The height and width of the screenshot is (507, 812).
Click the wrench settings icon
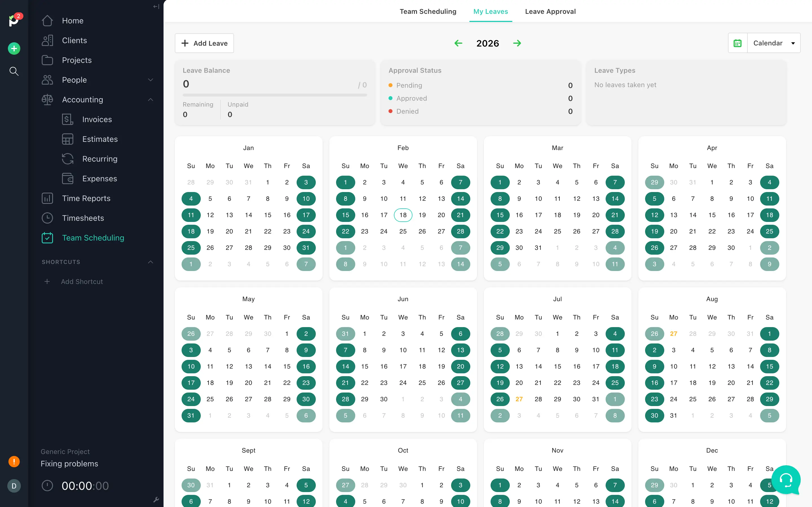click(x=156, y=499)
